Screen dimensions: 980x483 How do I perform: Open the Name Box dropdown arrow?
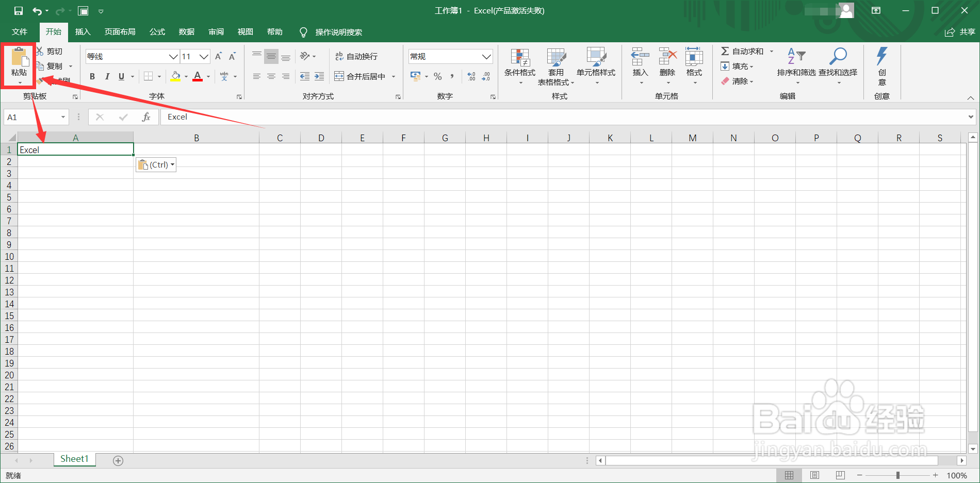tap(63, 117)
